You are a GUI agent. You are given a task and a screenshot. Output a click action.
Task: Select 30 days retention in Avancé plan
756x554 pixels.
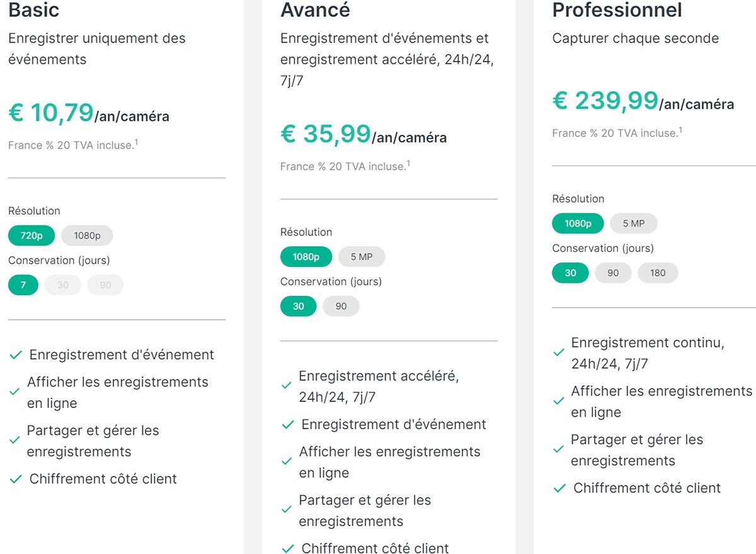(298, 307)
